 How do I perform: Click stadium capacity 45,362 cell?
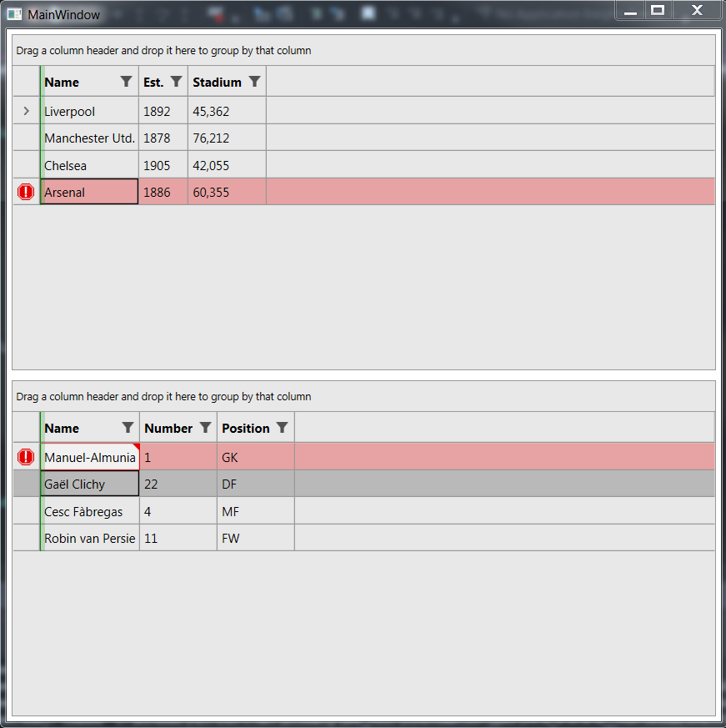click(227, 111)
